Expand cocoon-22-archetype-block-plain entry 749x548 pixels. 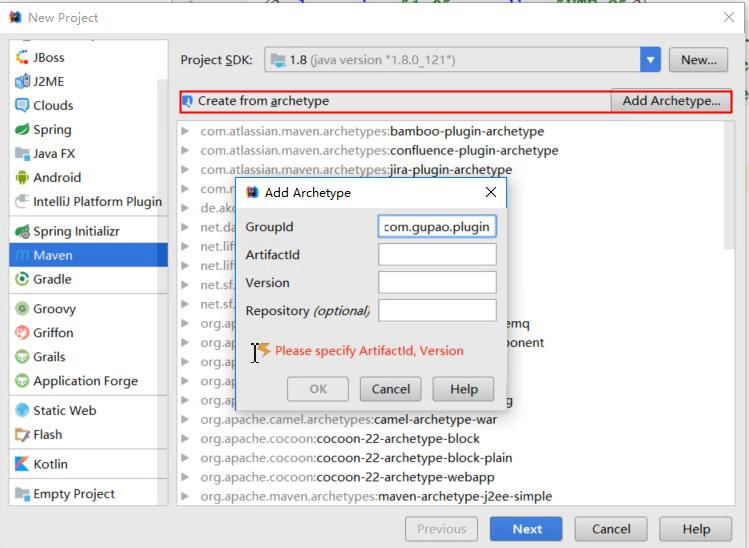tap(185, 458)
